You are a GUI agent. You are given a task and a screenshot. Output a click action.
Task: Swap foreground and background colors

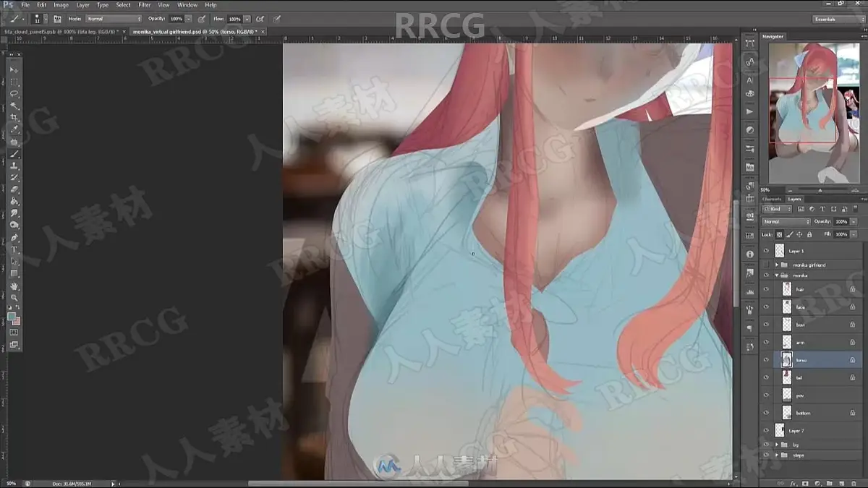pyautogui.click(x=18, y=308)
